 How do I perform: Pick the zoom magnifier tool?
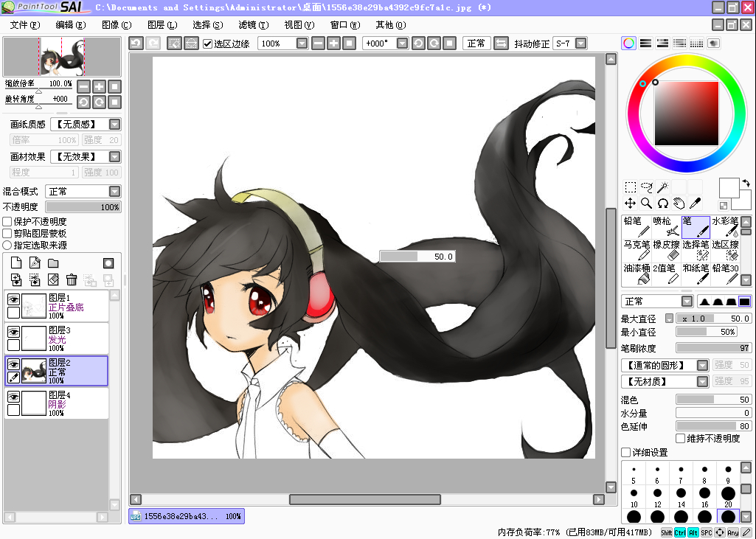click(647, 204)
